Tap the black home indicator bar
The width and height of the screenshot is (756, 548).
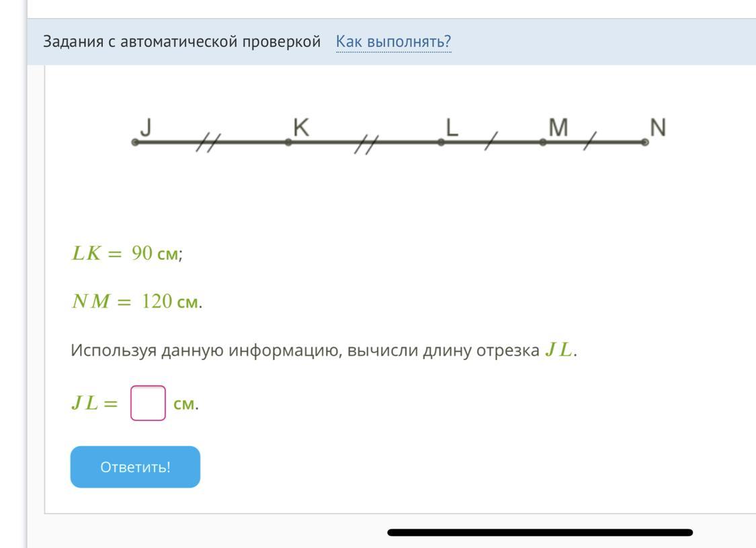click(x=540, y=533)
